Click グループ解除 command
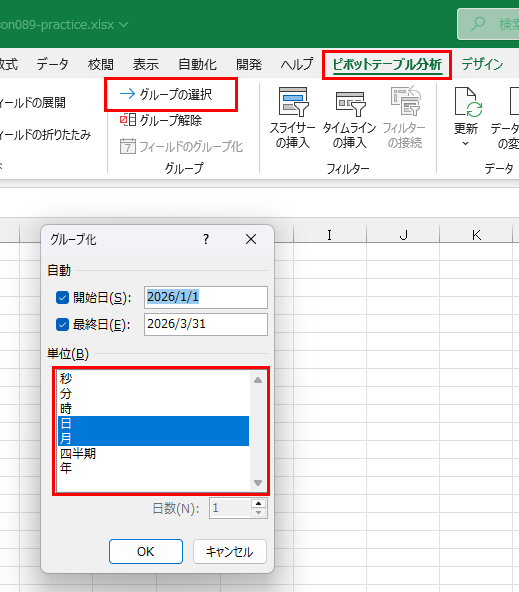The height and width of the screenshot is (592, 519). 161,120
